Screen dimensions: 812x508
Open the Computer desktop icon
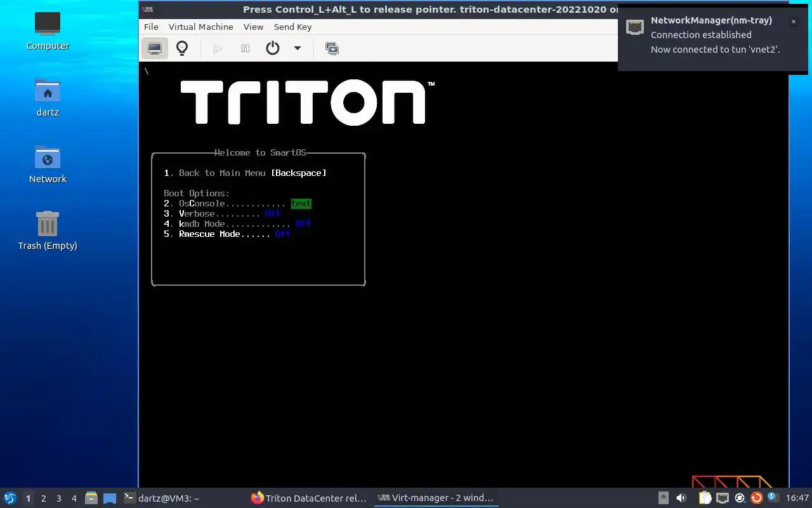pyautogui.click(x=48, y=30)
